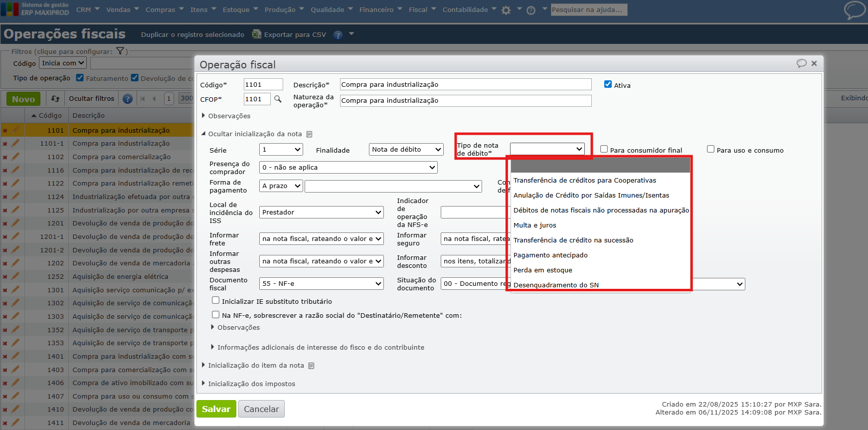Open the help icon beside Ocultar filtros
Screen dimensions: 868x430
tap(128, 99)
